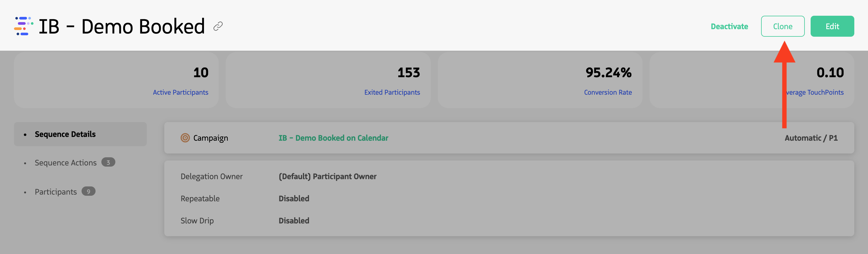Copy the sequence link using the chain icon
868x254 pixels.
[x=219, y=26]
